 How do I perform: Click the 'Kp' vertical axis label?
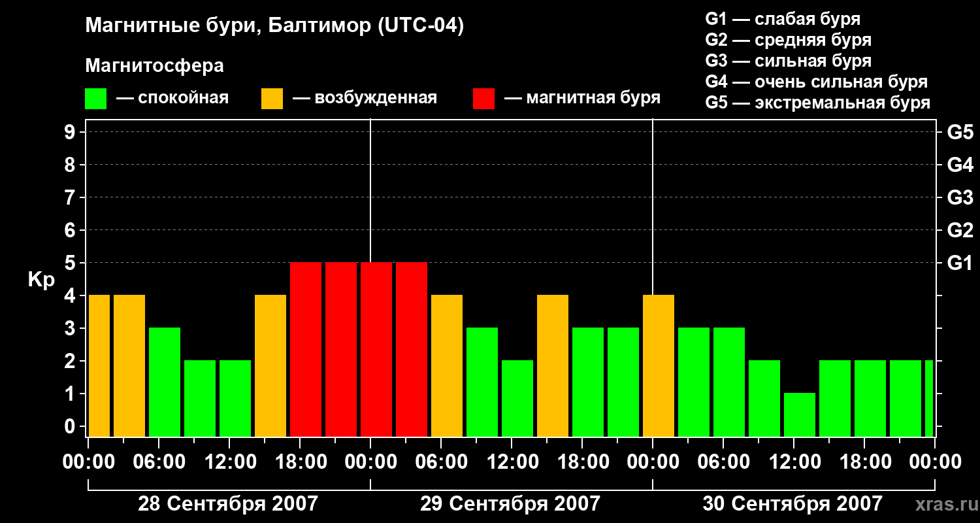(41, 280)
